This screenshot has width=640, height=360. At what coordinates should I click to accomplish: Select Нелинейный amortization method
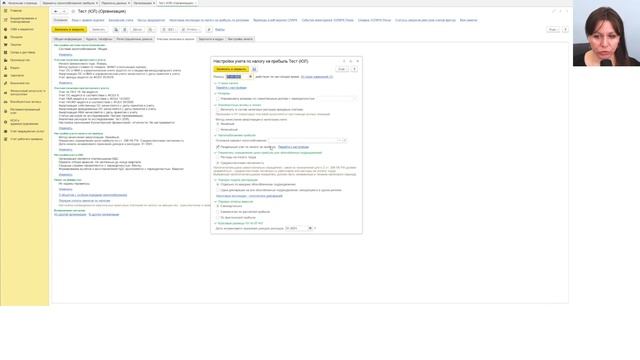pos(218,129)
